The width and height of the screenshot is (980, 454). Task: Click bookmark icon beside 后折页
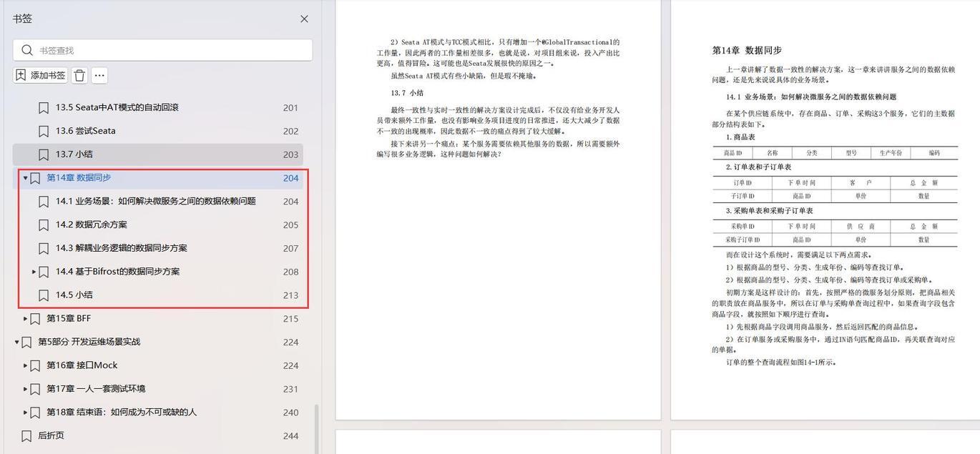(x=26, y=436)
